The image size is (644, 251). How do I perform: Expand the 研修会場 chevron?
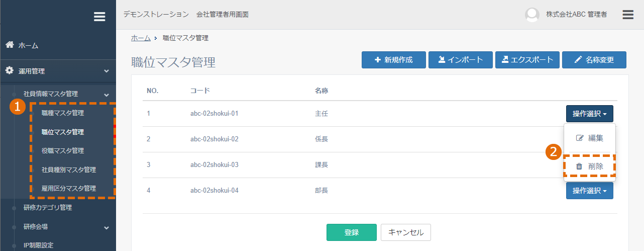106,227
